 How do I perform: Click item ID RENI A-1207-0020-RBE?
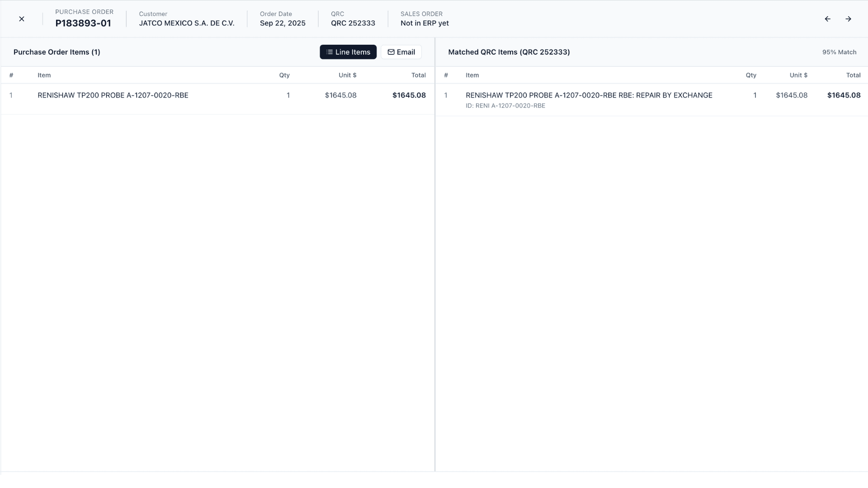[x=505, y=106]
